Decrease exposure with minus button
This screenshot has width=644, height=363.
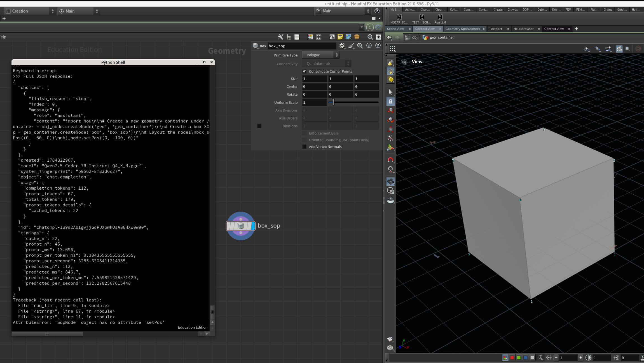tap(556, 357)
